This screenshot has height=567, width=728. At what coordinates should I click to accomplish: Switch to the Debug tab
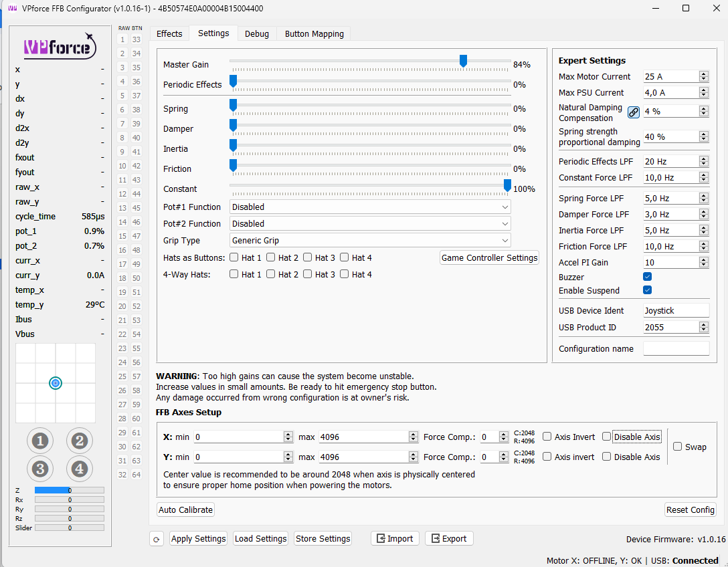pos(256,33)
